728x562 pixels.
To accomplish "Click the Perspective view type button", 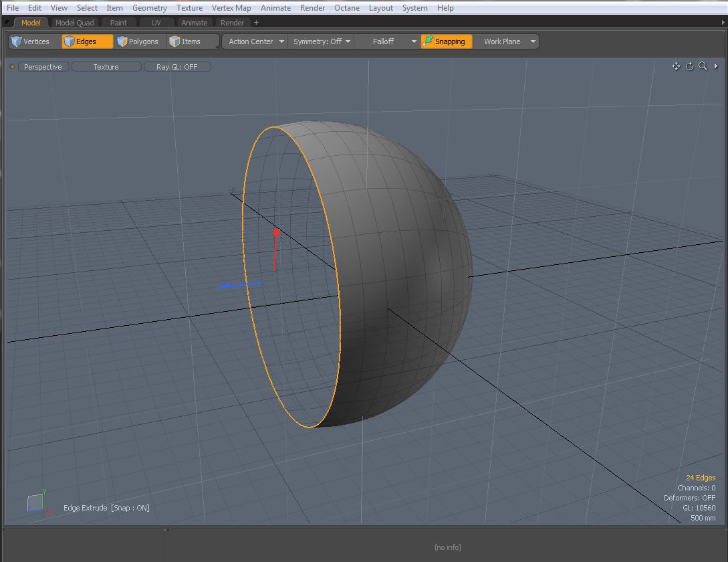I will click(43, 67).
